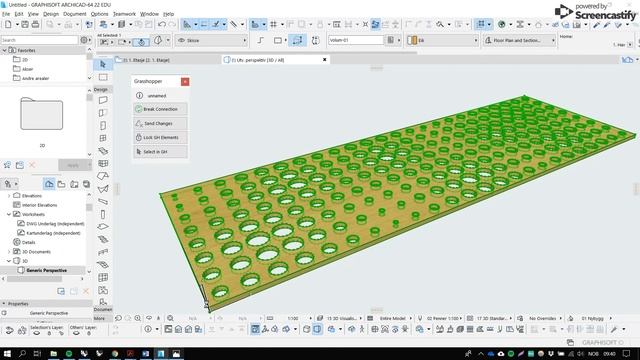640x360 pixels.
Task: Close the Grasshopper palette
Action: coord(185,82)
